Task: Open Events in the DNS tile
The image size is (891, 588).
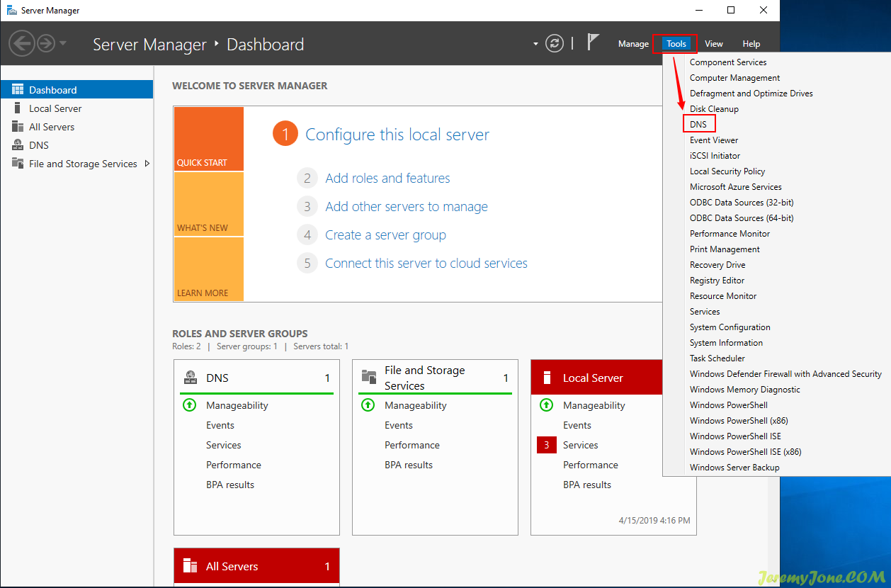Action: [220, 425]
